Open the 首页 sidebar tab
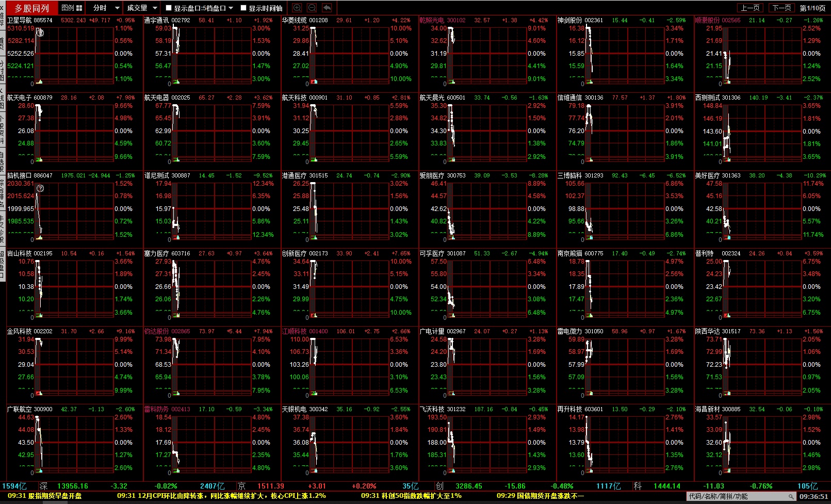Image resolution: width=831 pixels, height=504 pixels. click(x=3, y=43)
